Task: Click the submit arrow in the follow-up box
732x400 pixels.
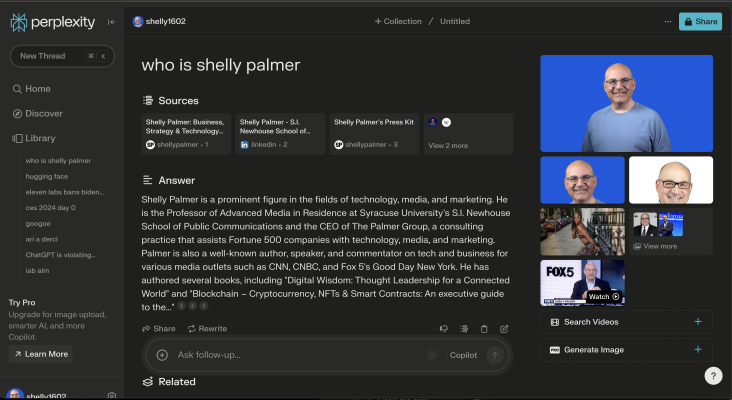Action: (494, 355)
